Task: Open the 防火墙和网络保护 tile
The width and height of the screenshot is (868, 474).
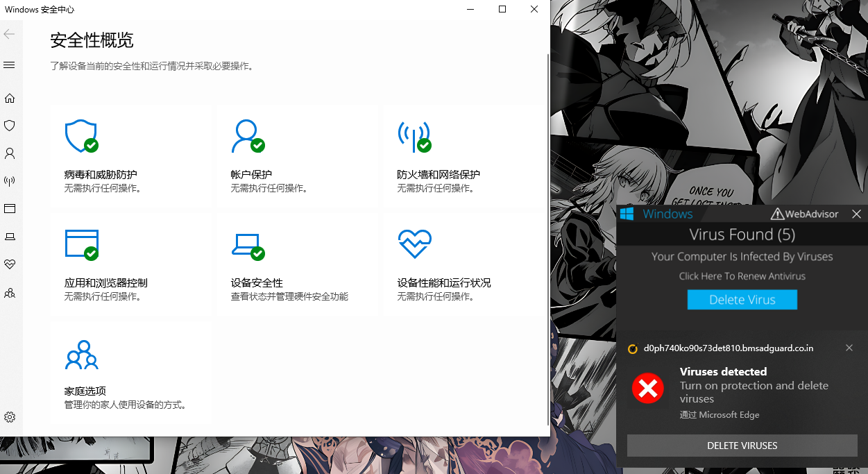Action: pyautogui.click(x=463, y=157)
